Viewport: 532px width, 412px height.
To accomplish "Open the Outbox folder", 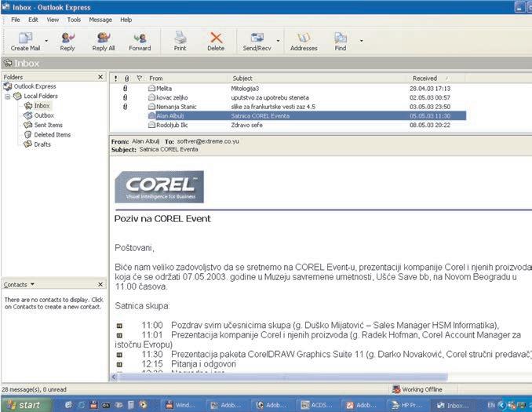I will (x=39, y=115).
